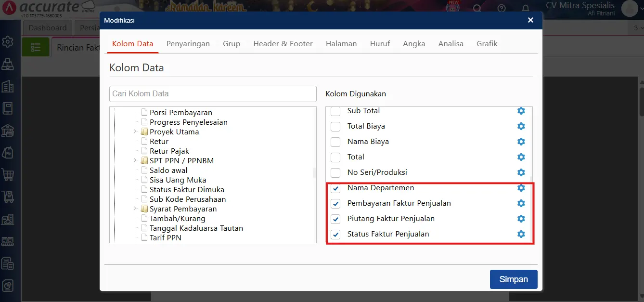Expand the Syarat Pembayaran folder
This screenshot has height=302, width=644.
136,209
